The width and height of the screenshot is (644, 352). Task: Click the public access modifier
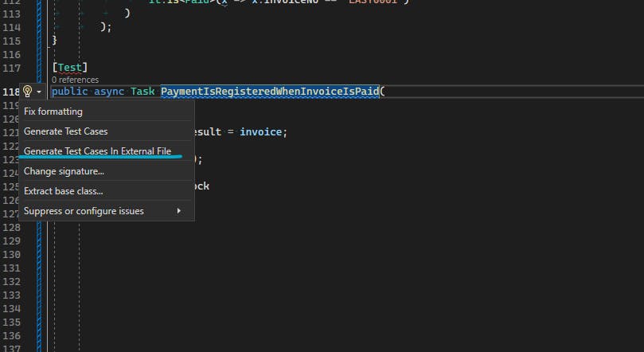70,92
